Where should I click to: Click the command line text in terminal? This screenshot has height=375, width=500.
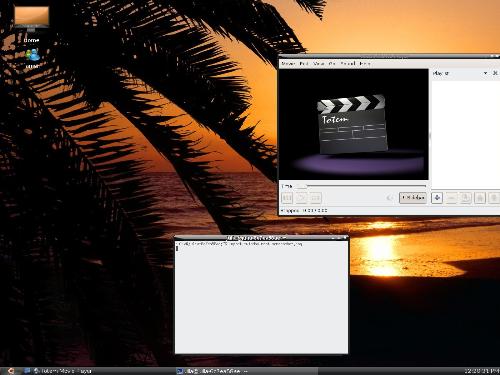239,244
